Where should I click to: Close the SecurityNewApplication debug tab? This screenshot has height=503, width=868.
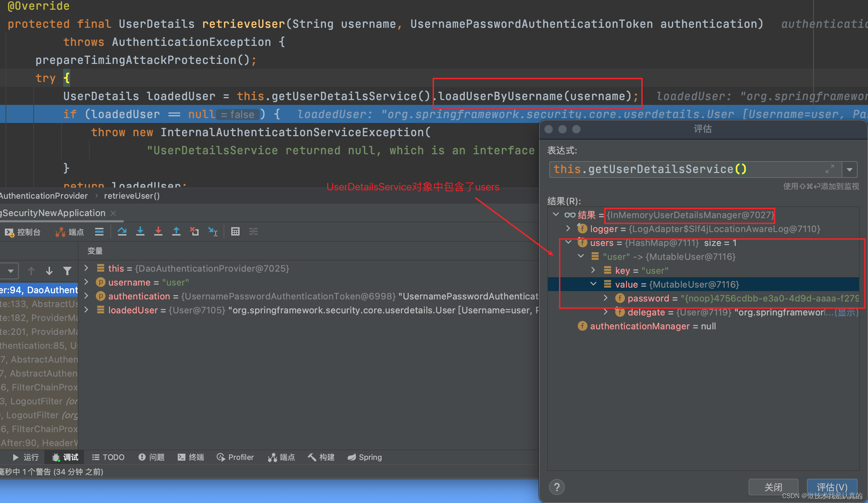pos(113,213)
